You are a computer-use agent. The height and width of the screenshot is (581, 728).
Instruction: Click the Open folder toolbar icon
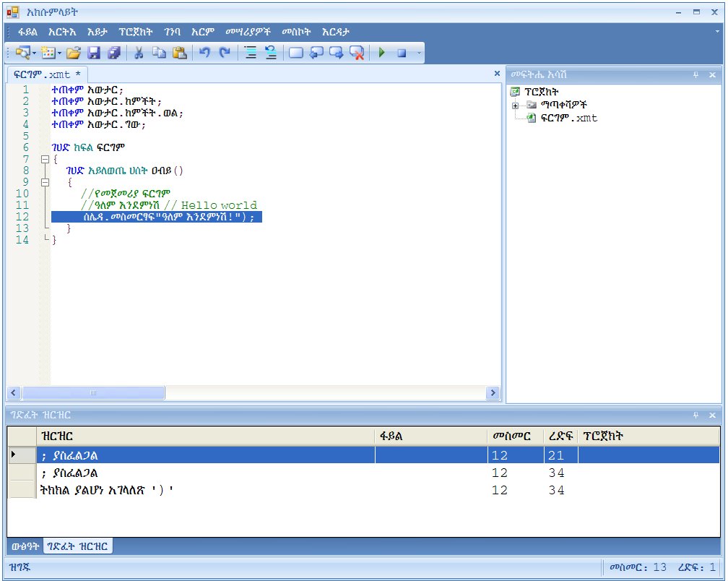point(73,53)
